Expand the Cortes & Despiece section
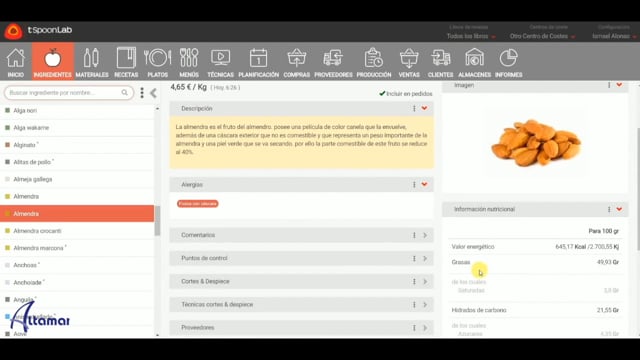The width and height of the screenshot is (640, 360). tap(425, 282)
